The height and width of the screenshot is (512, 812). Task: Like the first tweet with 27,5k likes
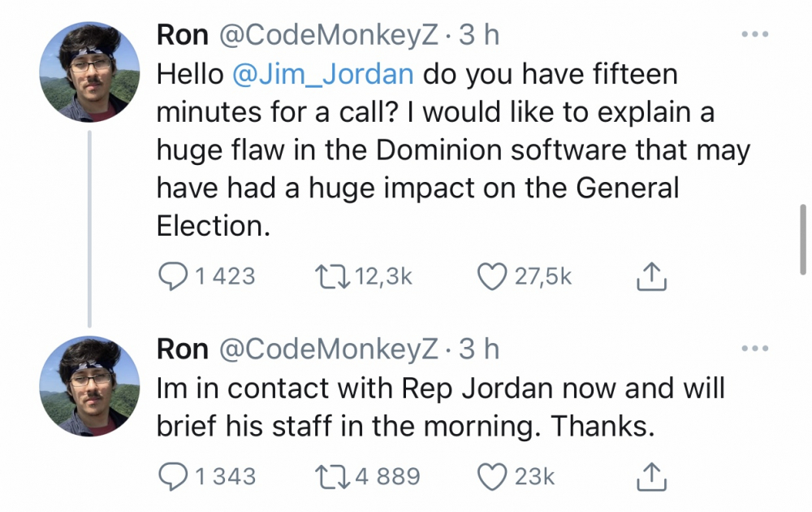click(x=492, y=277)
